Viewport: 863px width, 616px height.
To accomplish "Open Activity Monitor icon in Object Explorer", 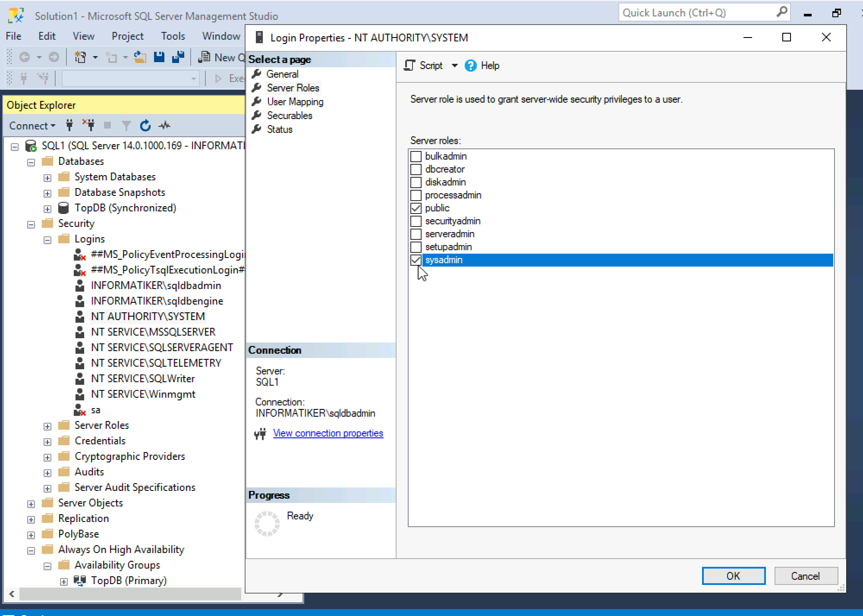I will 164,126.
